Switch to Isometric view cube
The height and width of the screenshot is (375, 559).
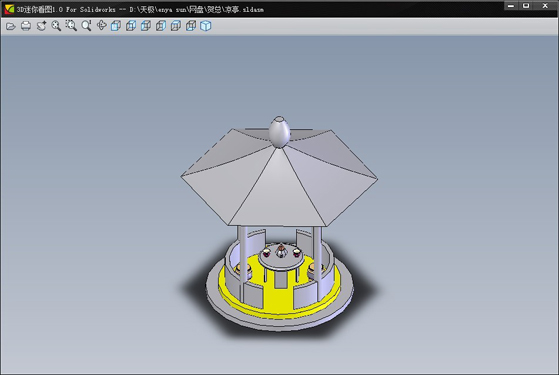coord(206,26)
